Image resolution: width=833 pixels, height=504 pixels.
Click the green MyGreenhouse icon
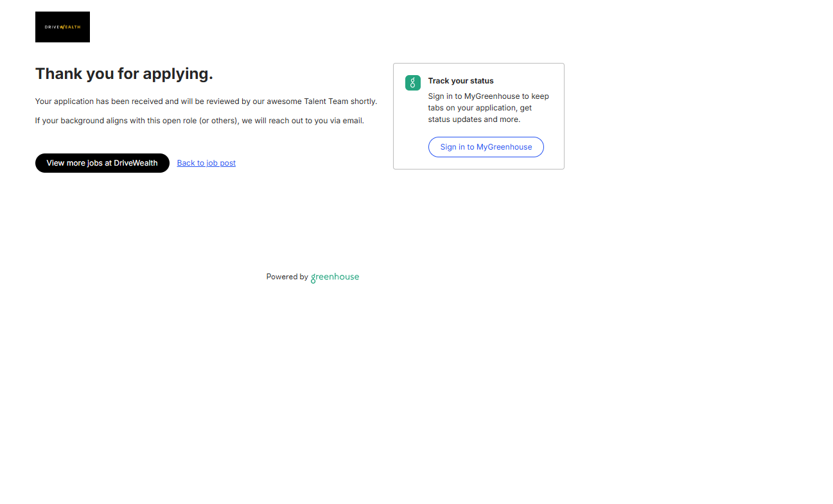click(x=412, y=83)
